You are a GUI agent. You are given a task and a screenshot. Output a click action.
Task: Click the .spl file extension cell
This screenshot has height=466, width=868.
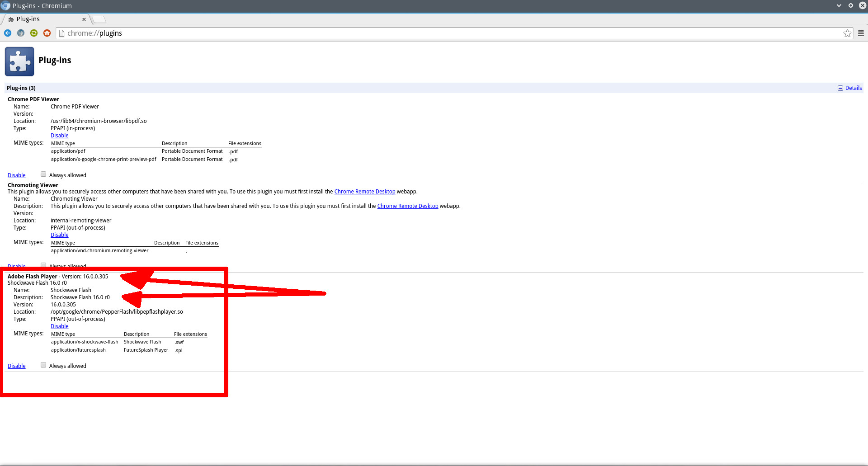click(179, 351)
